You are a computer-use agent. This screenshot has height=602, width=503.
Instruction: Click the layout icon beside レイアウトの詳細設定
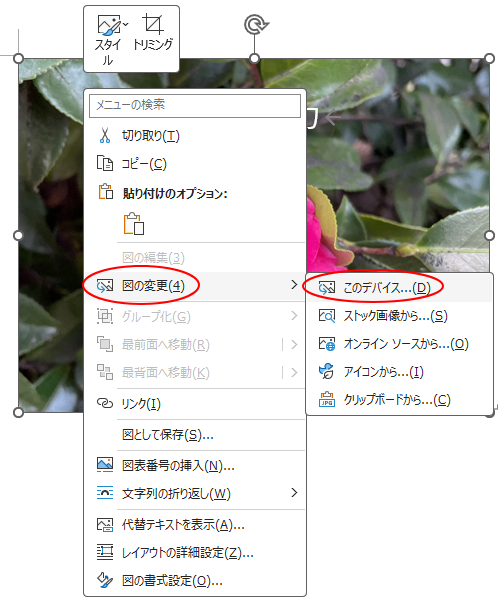coord(105,552)
